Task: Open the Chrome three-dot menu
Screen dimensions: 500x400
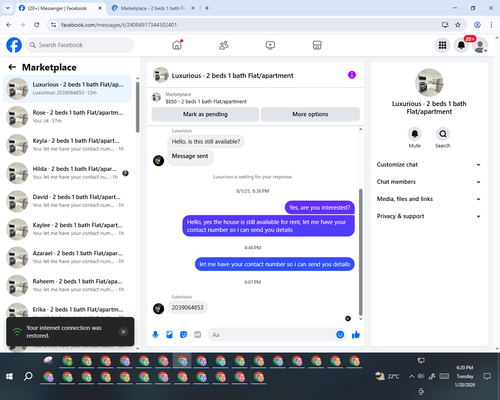Action: coord(491,25)
